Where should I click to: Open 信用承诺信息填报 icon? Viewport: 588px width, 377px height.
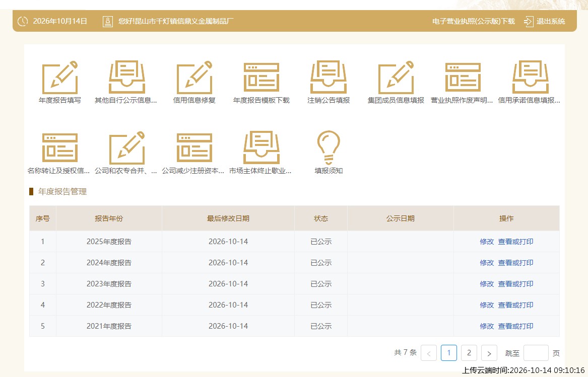pos(530,77)
